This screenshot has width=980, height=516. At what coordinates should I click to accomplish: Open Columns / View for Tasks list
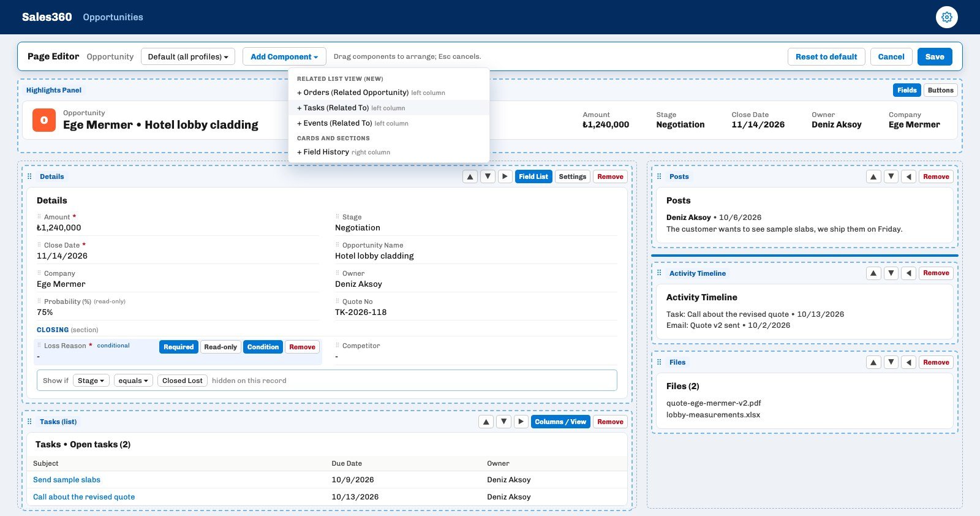[x=560, y=422]
